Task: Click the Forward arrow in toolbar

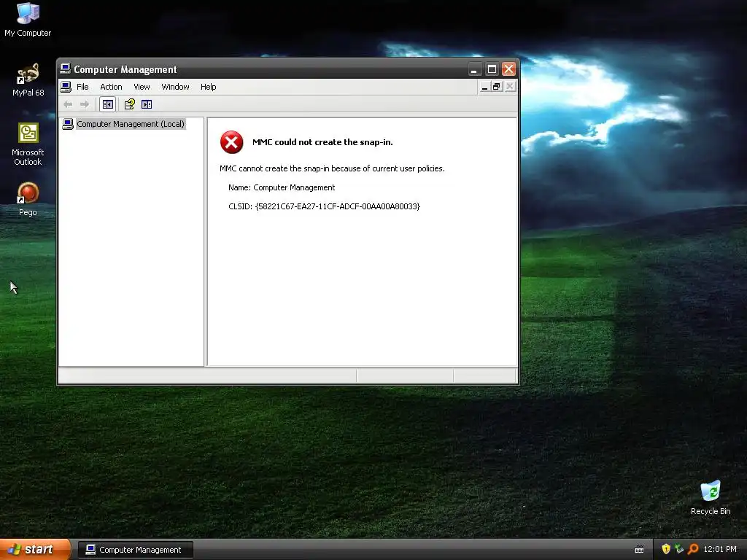Action: point(85,104)
